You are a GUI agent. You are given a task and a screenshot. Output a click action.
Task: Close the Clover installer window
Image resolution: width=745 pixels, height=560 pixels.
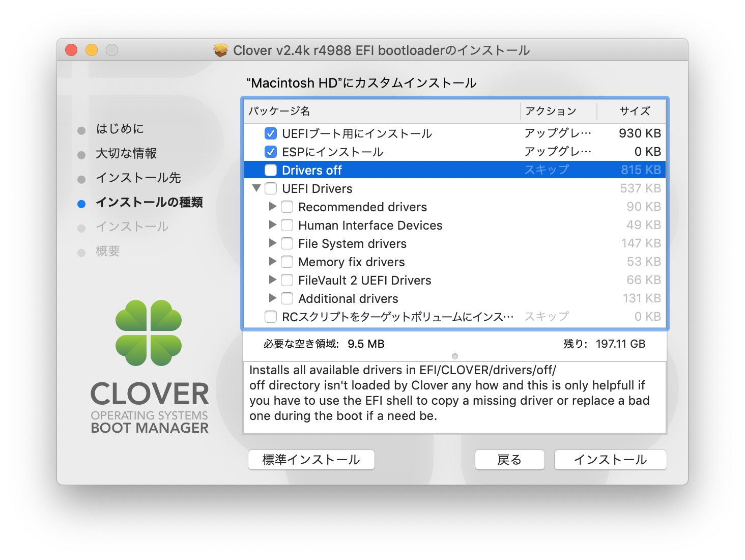[x=71, y=50]
